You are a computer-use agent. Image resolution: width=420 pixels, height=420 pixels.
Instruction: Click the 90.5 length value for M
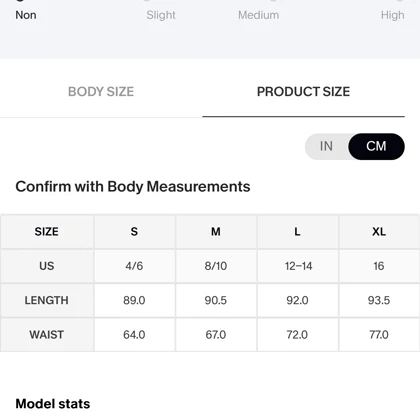click(216, 300)
